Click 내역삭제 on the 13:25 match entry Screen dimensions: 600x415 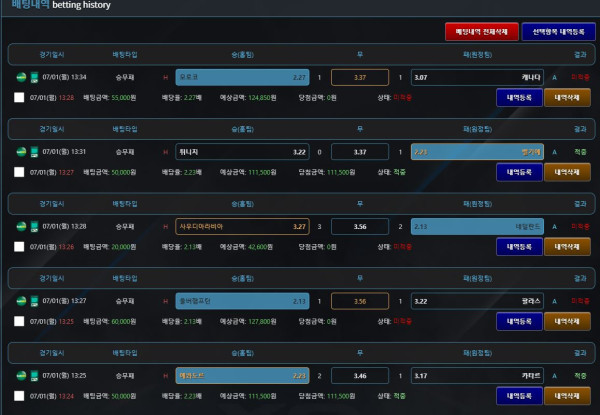tap(565, 396)
